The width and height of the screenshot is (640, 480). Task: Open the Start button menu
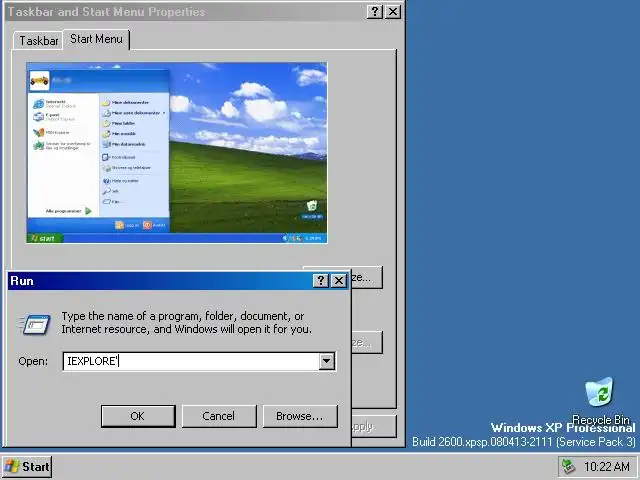pos(27,467)
